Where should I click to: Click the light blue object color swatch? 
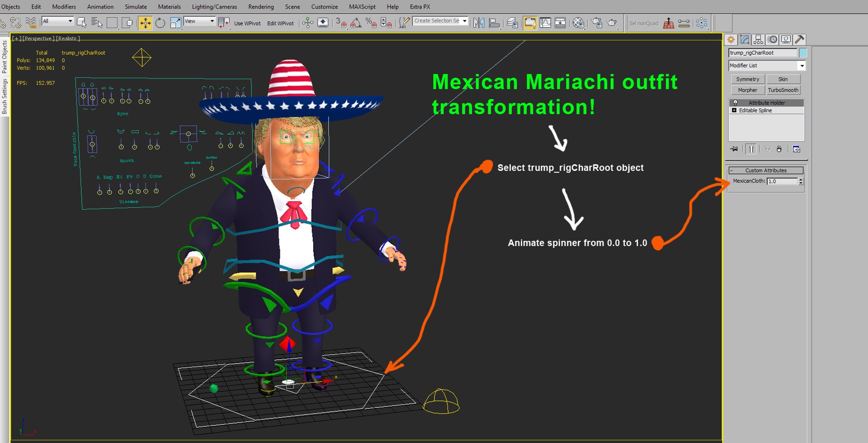pos(803,53)
